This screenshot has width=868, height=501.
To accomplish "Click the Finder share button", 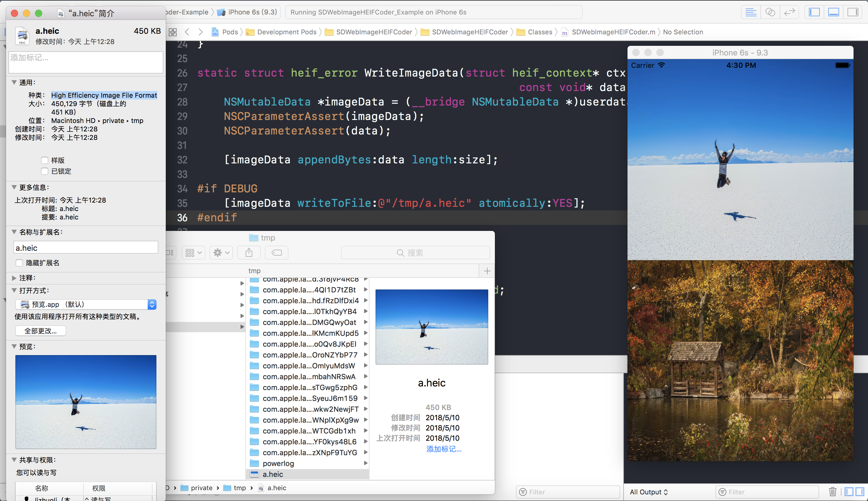I will (249, 253).
